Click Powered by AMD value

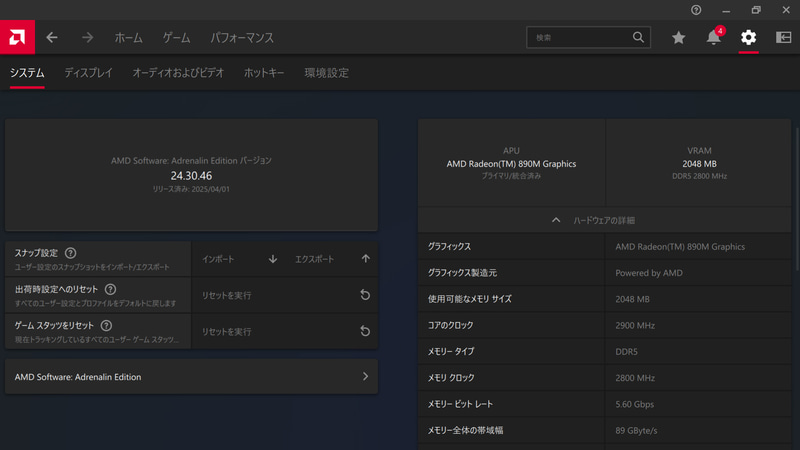[x=648, y=273]
